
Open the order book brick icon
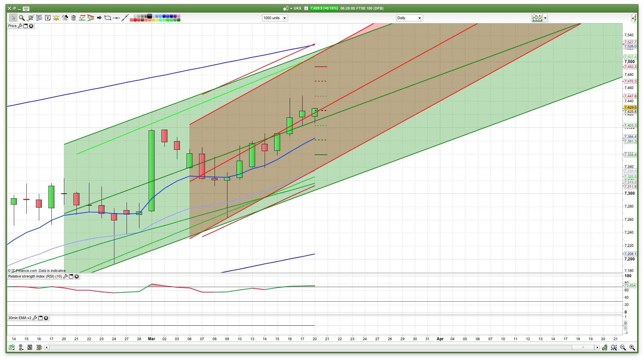point(39,347)
